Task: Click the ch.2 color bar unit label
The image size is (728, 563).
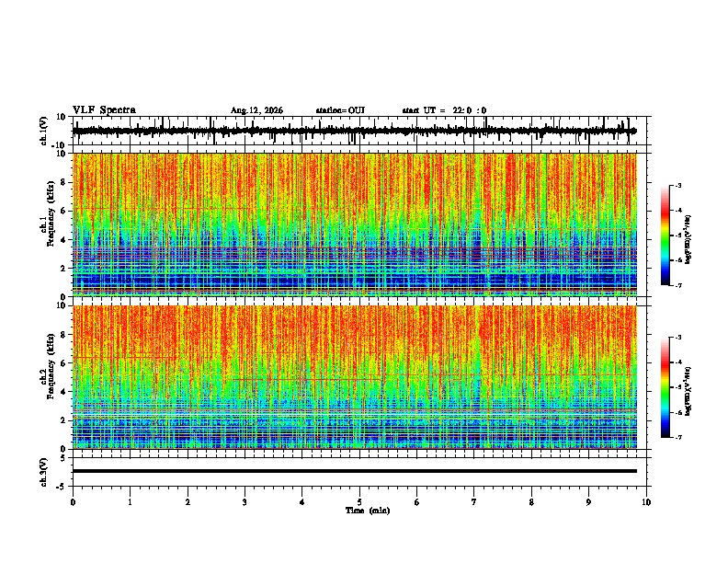Action: (x=688, y=391)
